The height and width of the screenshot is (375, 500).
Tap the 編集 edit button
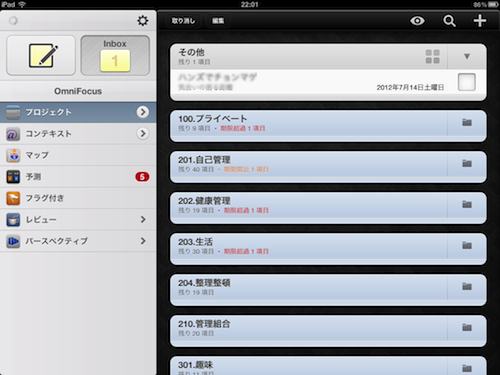coord(218,21)
